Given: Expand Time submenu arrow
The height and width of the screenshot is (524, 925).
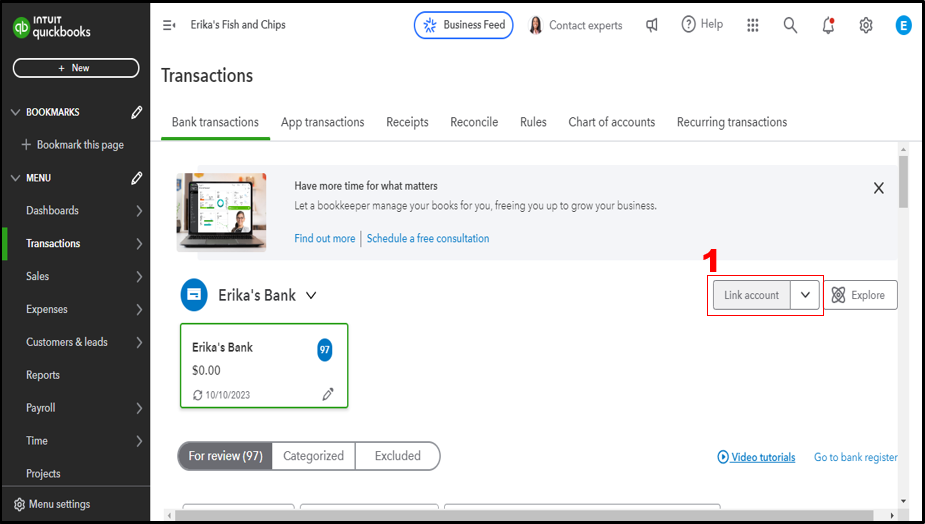Looking at the screenshot, I should [139, 441].
